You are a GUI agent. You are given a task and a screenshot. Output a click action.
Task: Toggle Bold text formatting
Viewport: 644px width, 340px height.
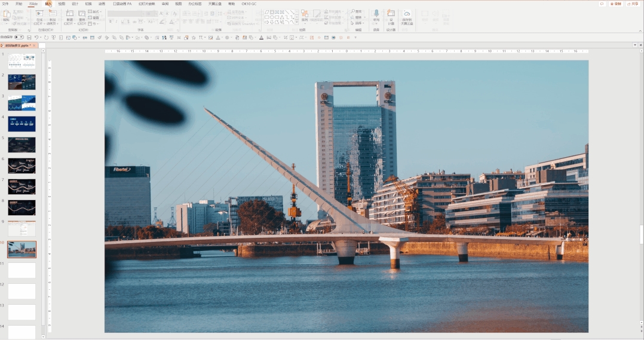[111, 22]
